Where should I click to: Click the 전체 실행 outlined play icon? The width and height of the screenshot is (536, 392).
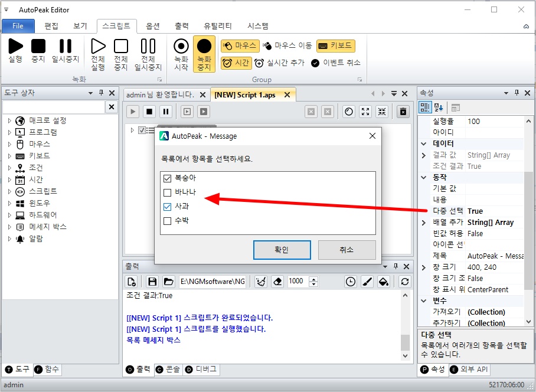pyautogui.click(x=98, y=46)
